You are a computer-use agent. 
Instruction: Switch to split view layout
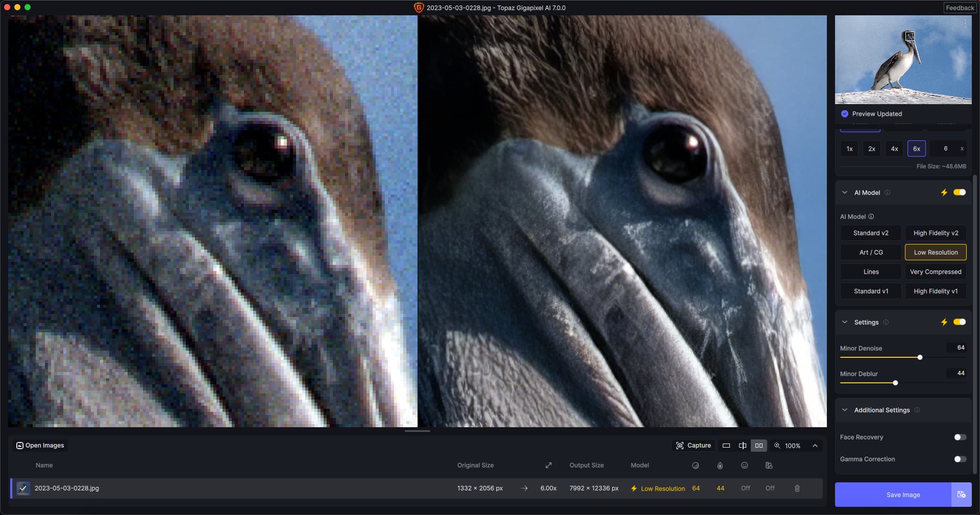pyautogui.click(x=742, y=446)
